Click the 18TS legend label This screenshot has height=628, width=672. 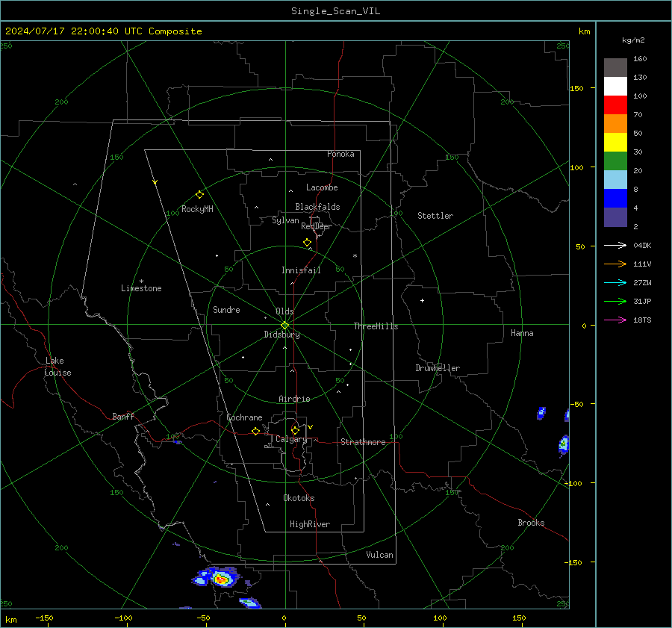click(x=642, y=320)
